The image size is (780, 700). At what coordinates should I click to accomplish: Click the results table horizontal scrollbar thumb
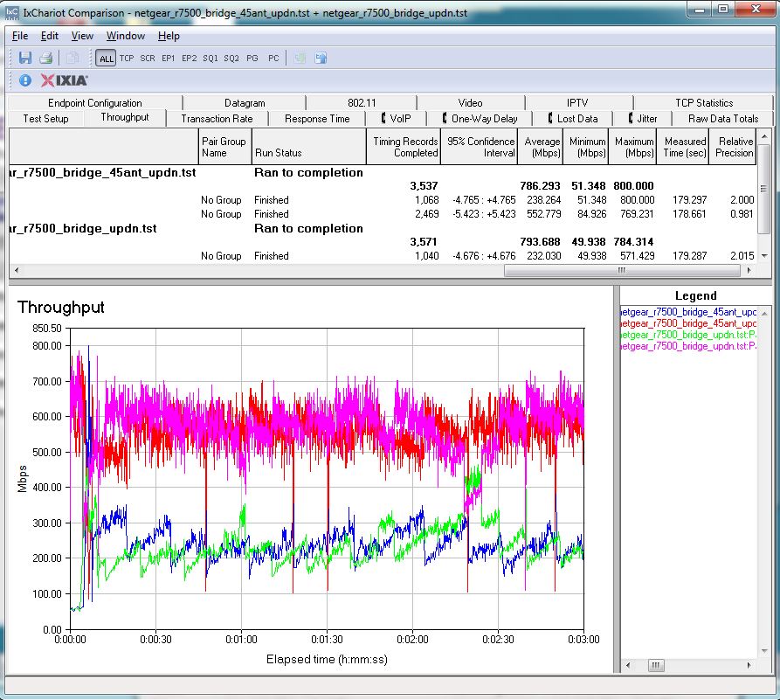pyautogui.click(x=622, y=270)
